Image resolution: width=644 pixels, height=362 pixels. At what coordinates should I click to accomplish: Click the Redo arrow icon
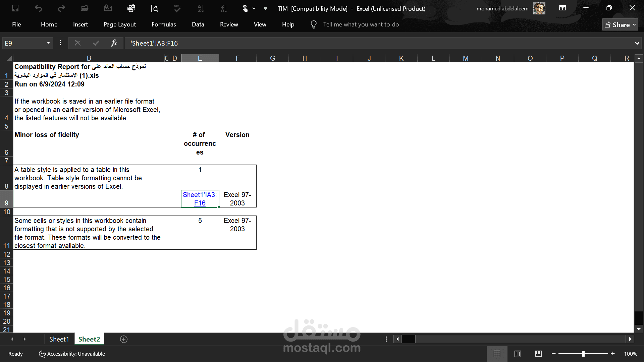point(61,8)
